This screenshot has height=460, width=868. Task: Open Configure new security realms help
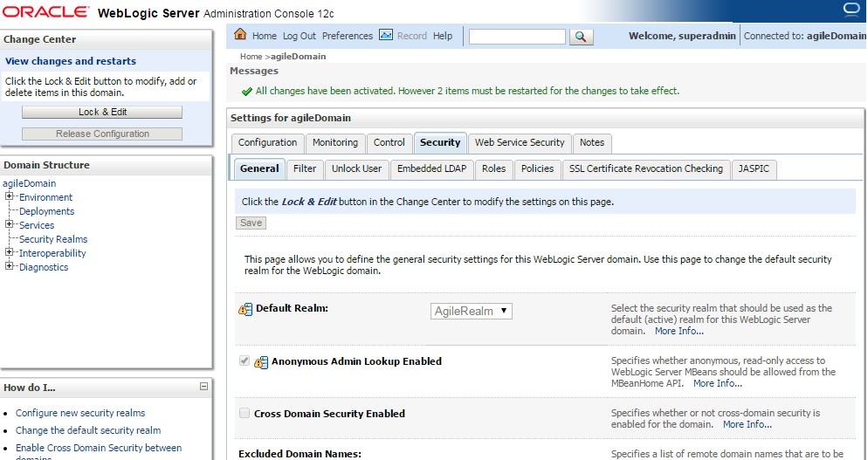pyautogui.click(x=80, y=413)
